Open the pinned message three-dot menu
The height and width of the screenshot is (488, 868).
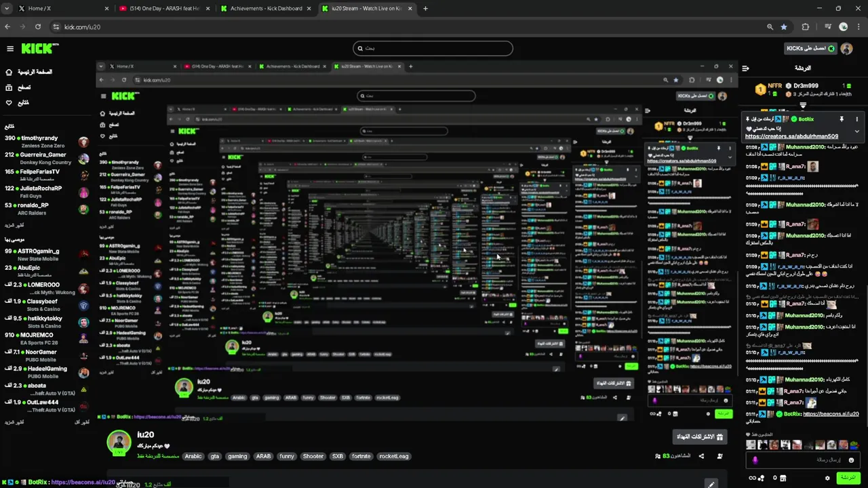(856, 119)
